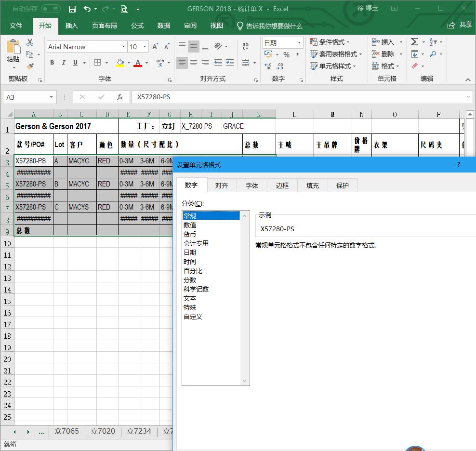
Task: Click the center text alignment icon
Action: tap(194, 63)
